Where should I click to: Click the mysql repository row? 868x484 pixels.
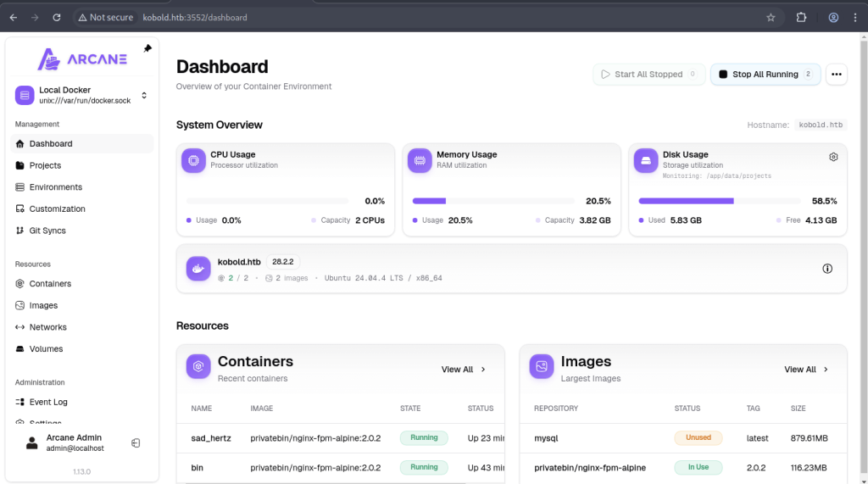(x=683, y=438)
